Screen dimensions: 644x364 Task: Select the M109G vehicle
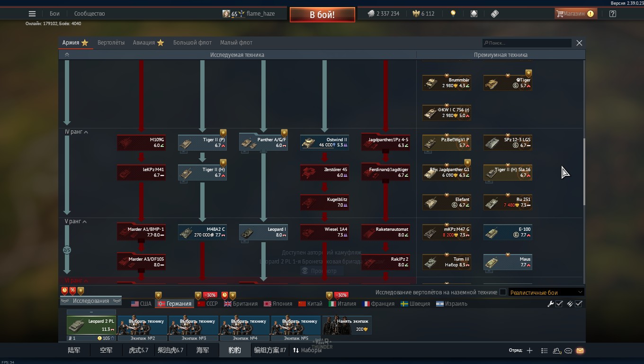tap(141, 143)
